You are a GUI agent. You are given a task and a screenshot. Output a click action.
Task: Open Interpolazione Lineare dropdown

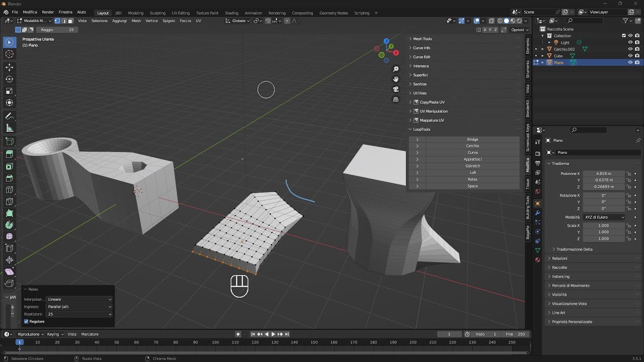(79, 299)
